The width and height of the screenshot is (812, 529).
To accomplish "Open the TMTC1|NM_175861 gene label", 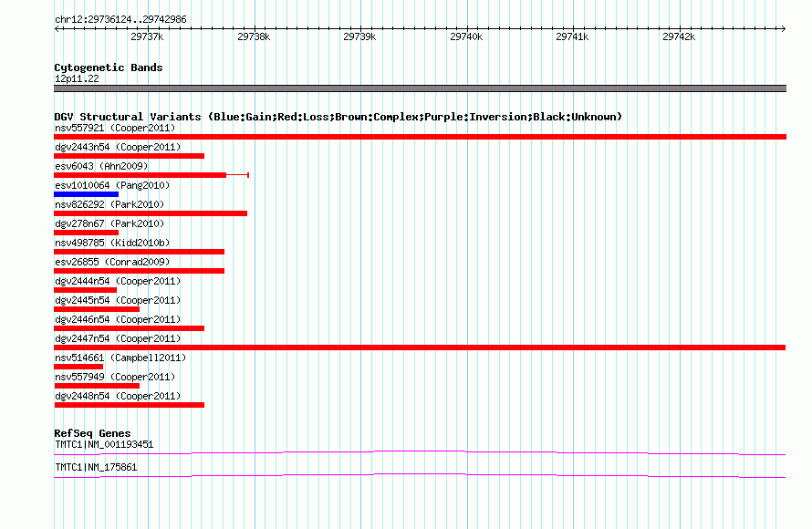I will point(96,467).
